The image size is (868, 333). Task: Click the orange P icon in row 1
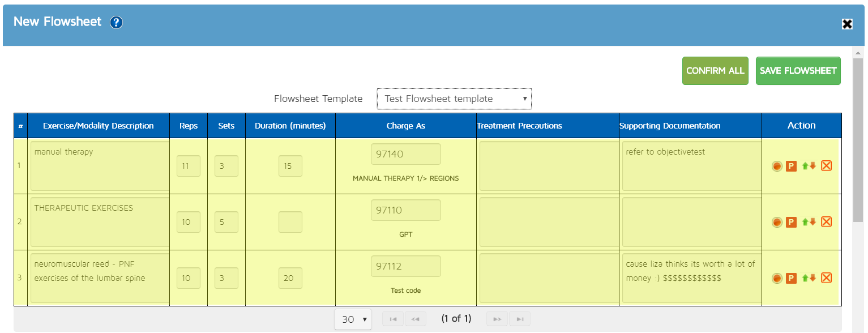coord(791,166)
